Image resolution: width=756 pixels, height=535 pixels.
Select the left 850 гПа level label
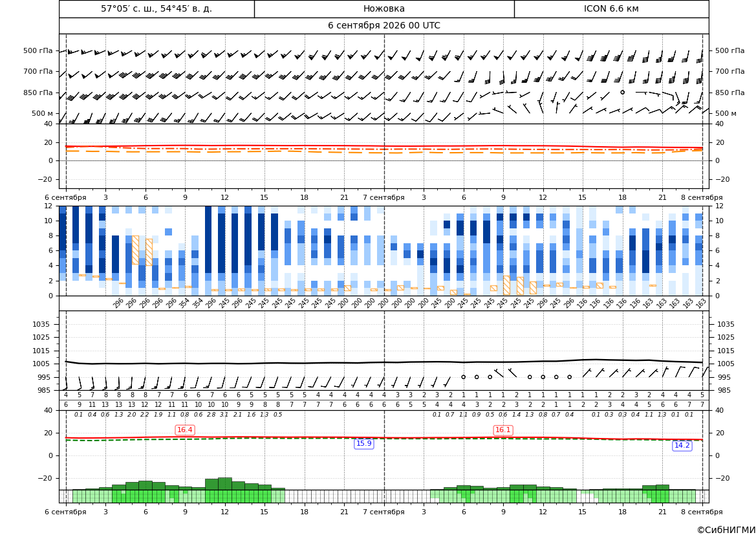click(38, 93)
